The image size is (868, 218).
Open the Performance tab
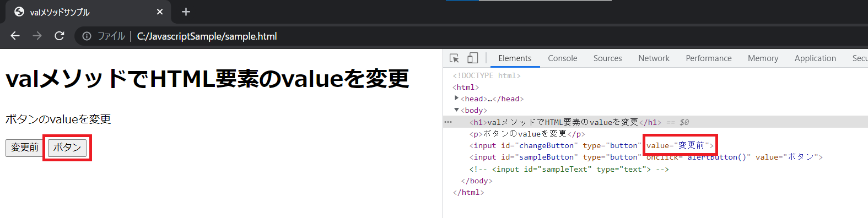click(x=709, y=58)
